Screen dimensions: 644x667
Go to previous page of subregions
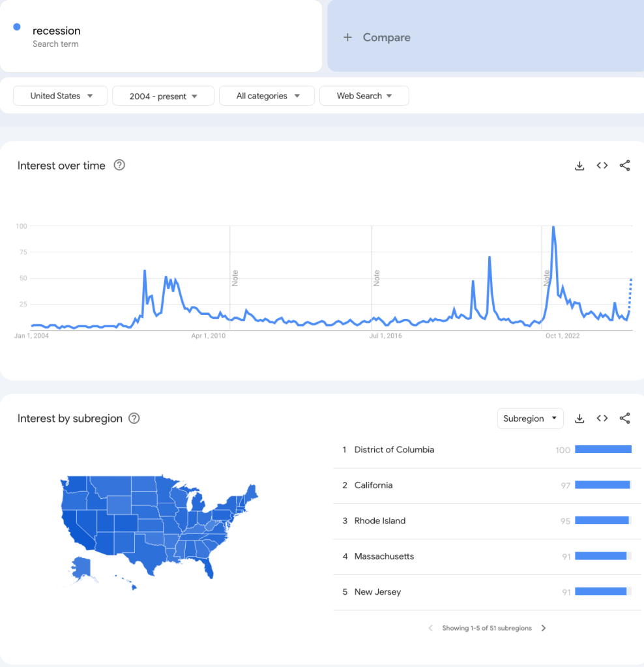[430, 628]
